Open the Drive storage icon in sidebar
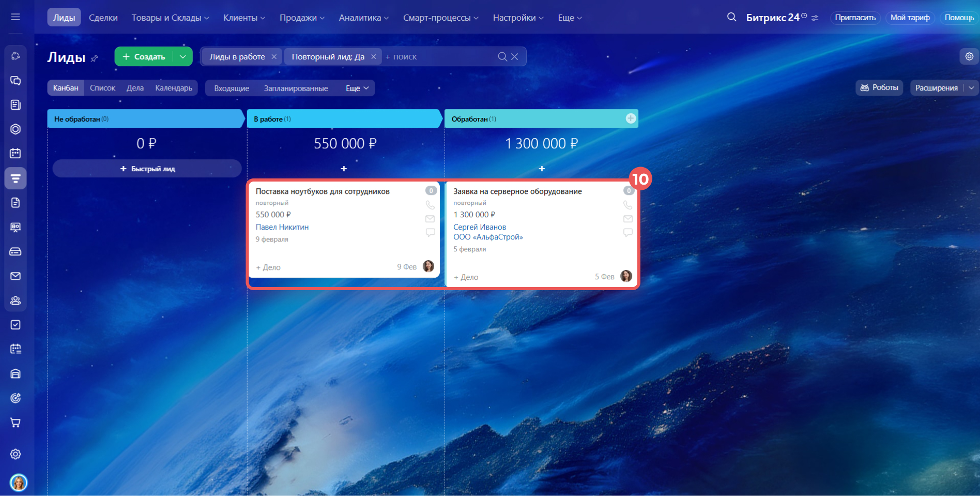 coord(16,251)
